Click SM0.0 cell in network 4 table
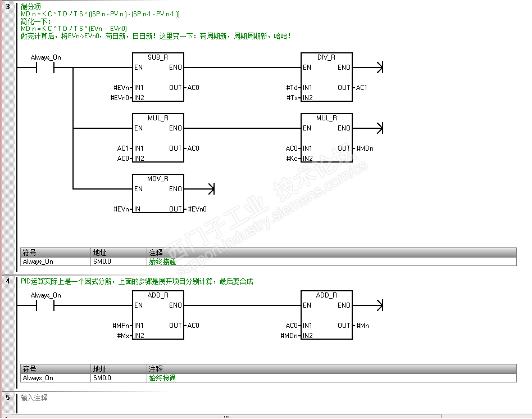The height and width of the screenshot is (419, 532). [119, 378]
